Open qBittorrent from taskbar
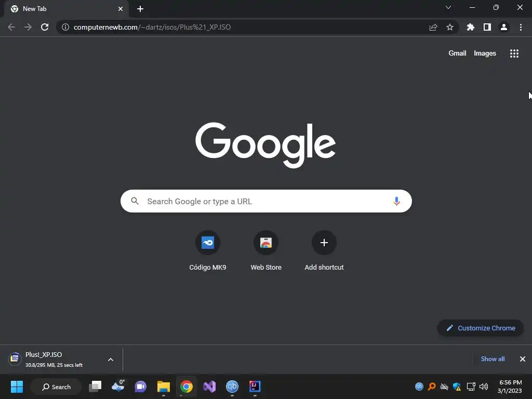 (232, 387)
